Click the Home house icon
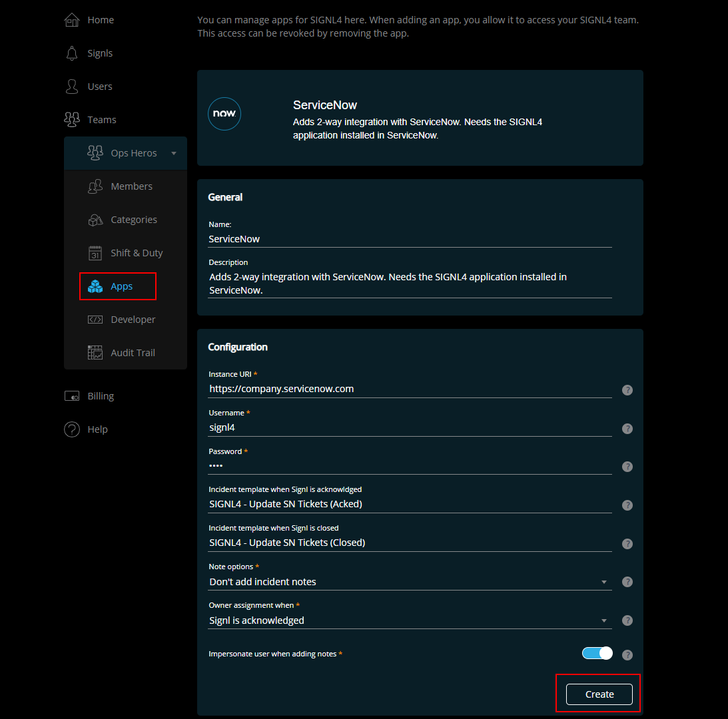The height and width of the screenshot is (719, 728). [71, 20]
